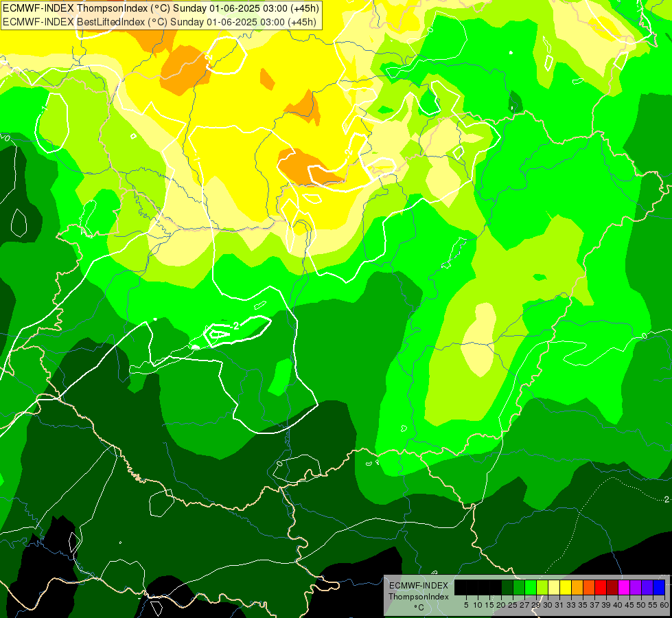672x618 pixels.
Task: Pick the bright green 27-29 legend swatch
Action: pyautogui.click(x=531, y=587)
